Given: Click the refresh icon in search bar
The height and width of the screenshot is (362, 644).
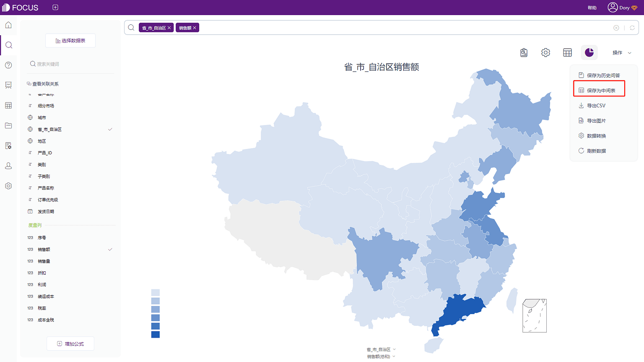Looking at the screenshot, I should 632,28.
